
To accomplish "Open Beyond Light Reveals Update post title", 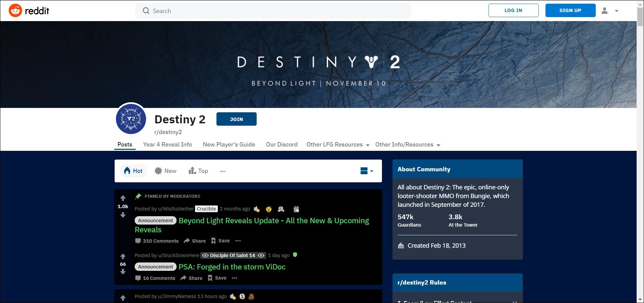I will click(x=252, y=225).
